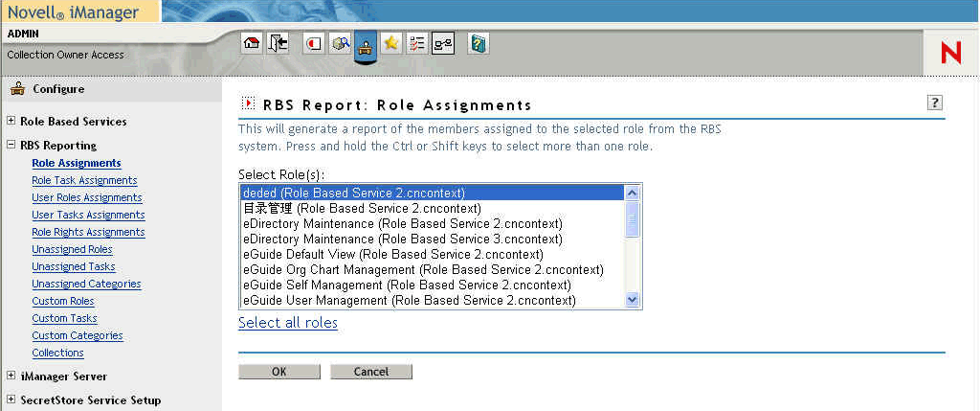Open the Preferences checklist icon
This screenshot has width=980, height=411.
pyautogui.click(x=416, y=43)
